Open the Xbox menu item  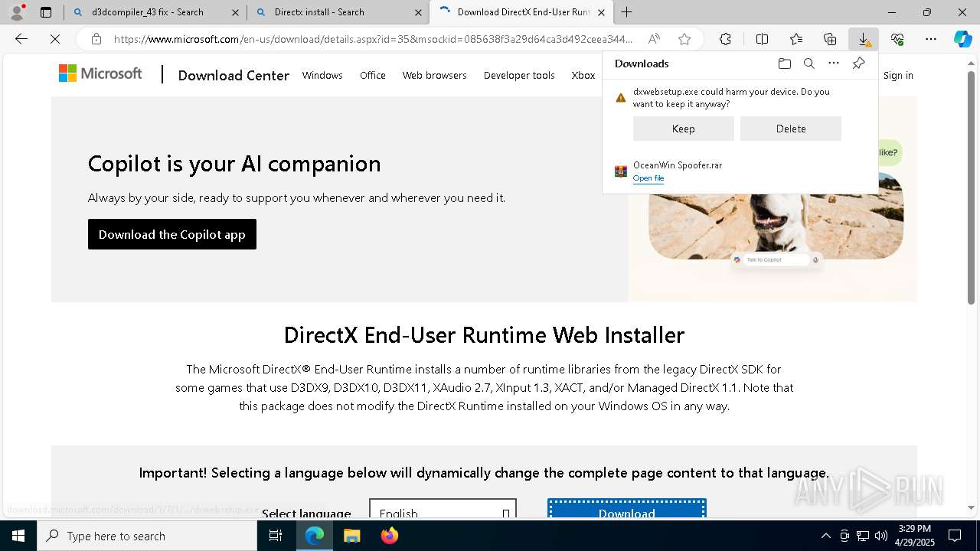[583, 75]
